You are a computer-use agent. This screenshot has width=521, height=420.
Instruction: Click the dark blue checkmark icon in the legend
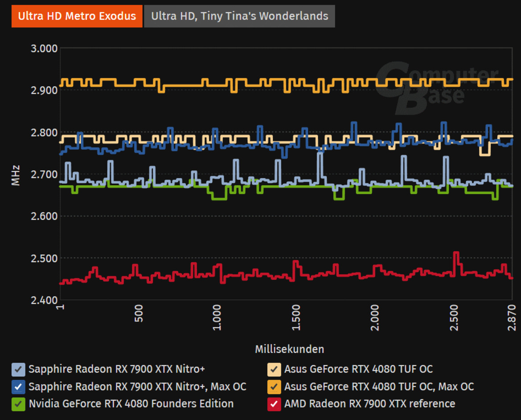click(17, 387)
